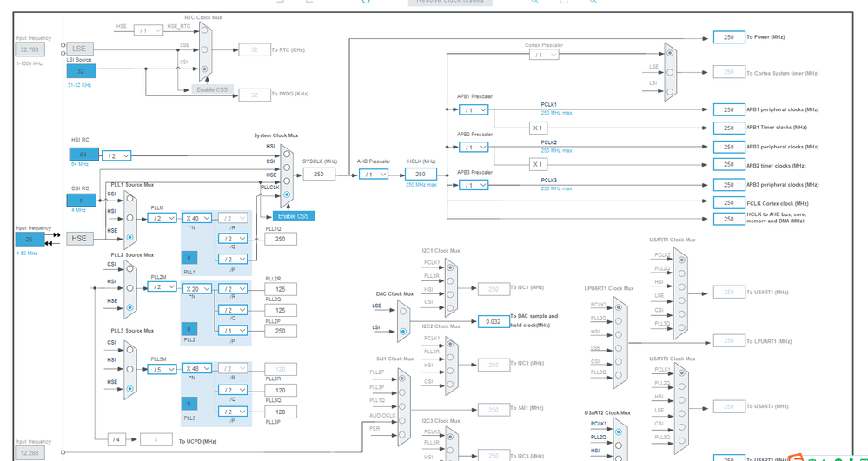The image size is (868, 461).
Task: Edit FCLK Cortex clock value field
Action: click(x=729, y=202)
